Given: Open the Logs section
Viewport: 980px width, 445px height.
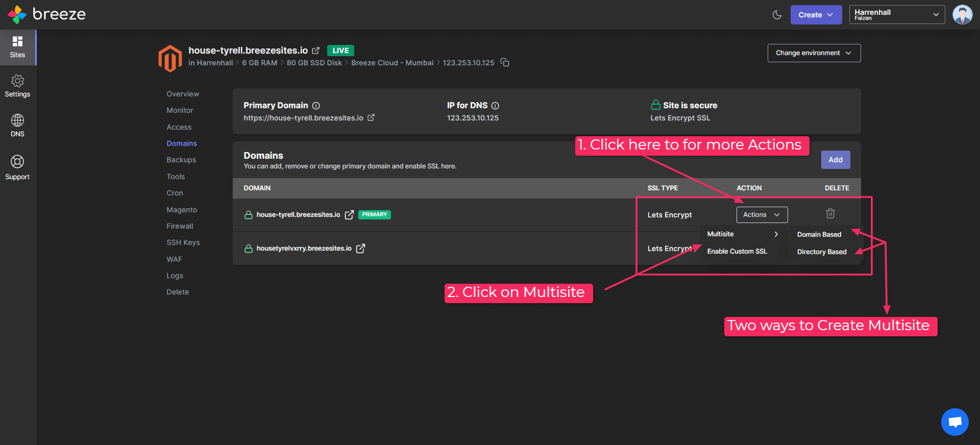Looking at the screenshot, I should pyautogui.click(x=175, y=276).
